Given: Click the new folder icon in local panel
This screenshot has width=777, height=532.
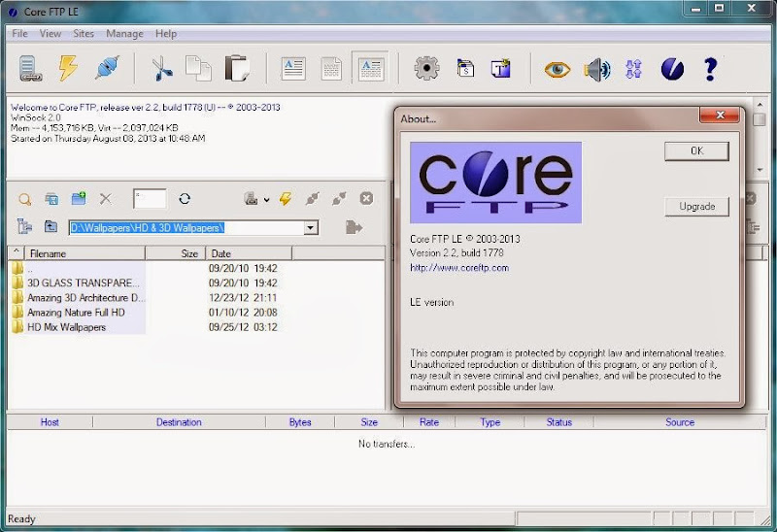Looking at the screenshot, I should pyautogui.click(x=79, y=198).
